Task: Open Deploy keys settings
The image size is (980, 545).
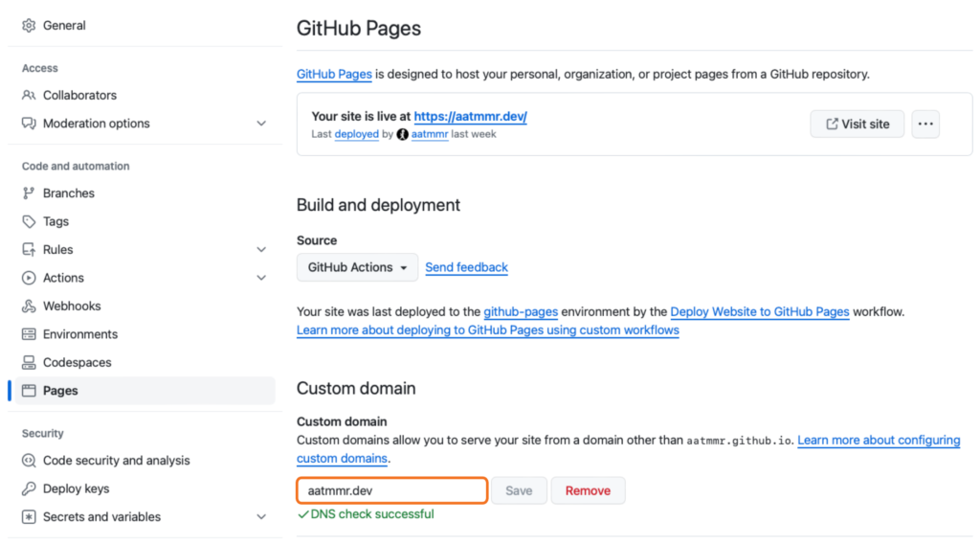Action: pos(76,488)
